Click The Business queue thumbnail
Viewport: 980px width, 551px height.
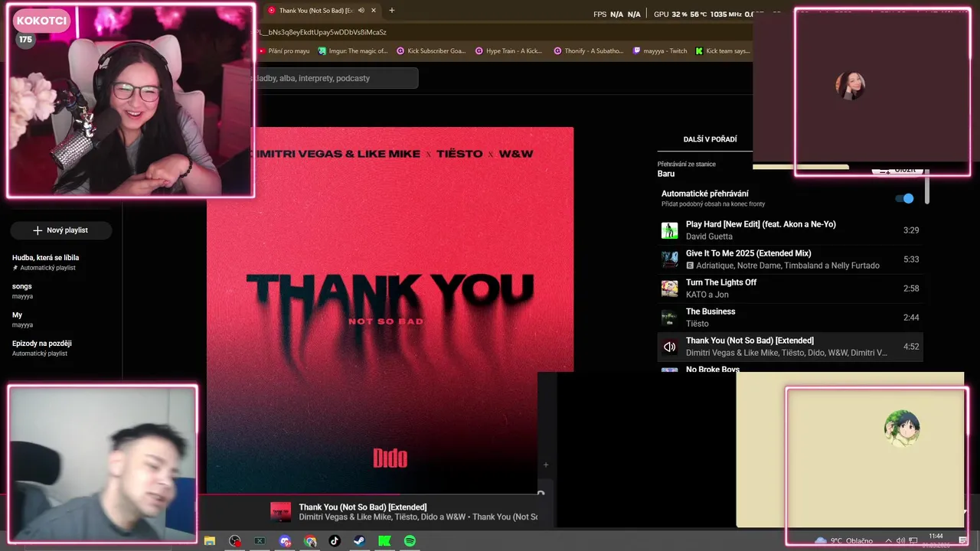[x=669, y=318]
